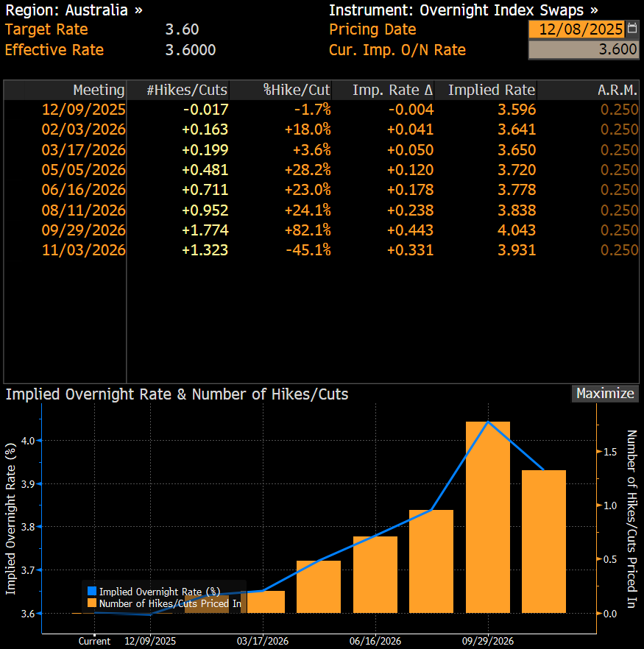The height and width of the screenshot is (649, 644).
Task: Open the Instrument: Overnight Index Swaps dropdown
Action: (x=463, y=10)
